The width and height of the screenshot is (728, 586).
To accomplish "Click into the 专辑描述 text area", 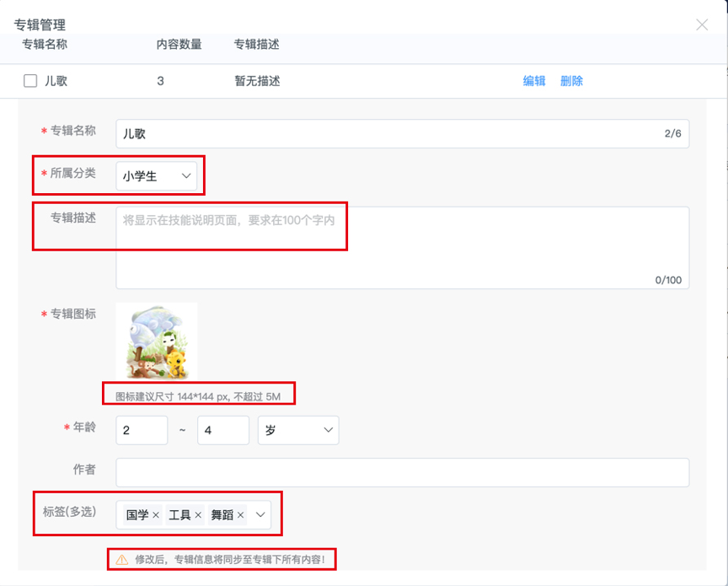I will pyautogui.click(x=403, y=248).
